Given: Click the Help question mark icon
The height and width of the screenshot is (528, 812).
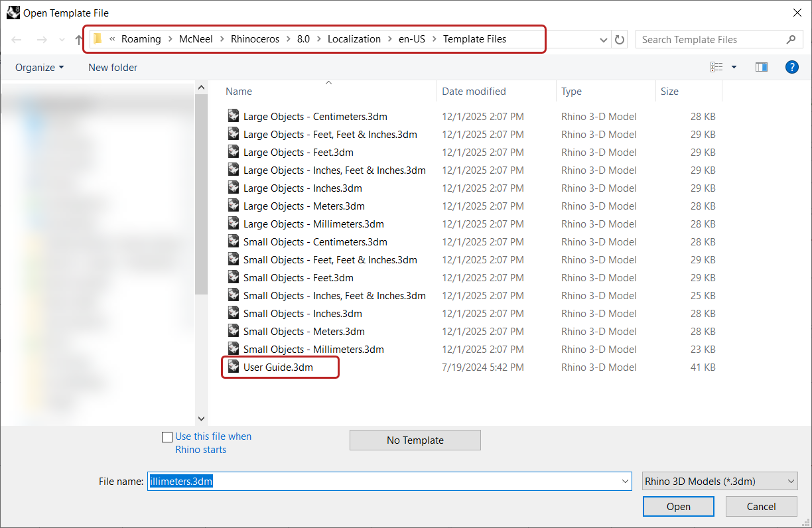Looking at the screenshot, I should (791, 67).
